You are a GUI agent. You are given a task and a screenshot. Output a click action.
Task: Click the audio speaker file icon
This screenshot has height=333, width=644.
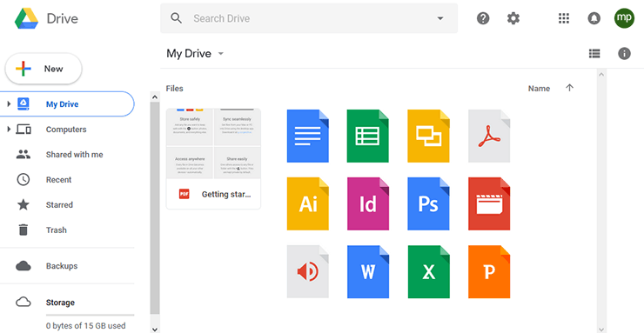pos(307,271)
